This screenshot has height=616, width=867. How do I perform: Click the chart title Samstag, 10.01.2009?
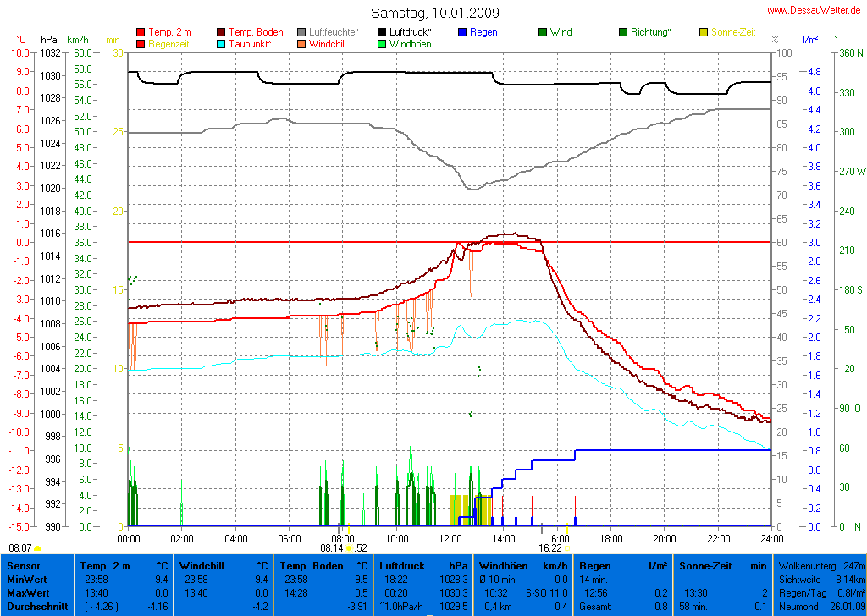click(x=435, y=13)
